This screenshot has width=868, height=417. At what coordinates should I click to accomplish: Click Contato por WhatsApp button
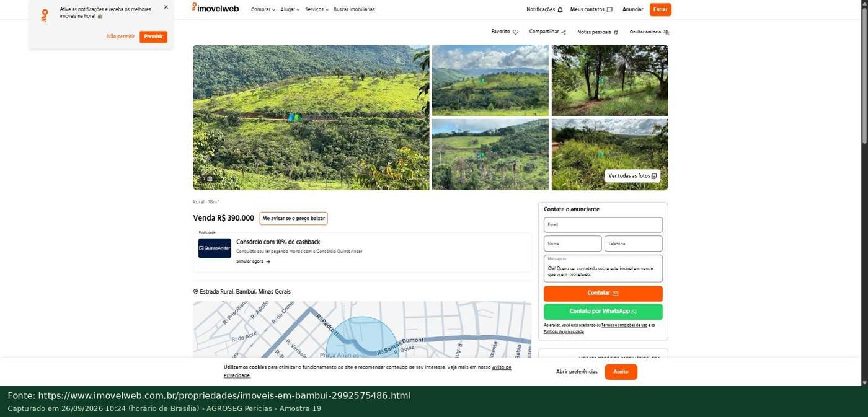(603, 312)
